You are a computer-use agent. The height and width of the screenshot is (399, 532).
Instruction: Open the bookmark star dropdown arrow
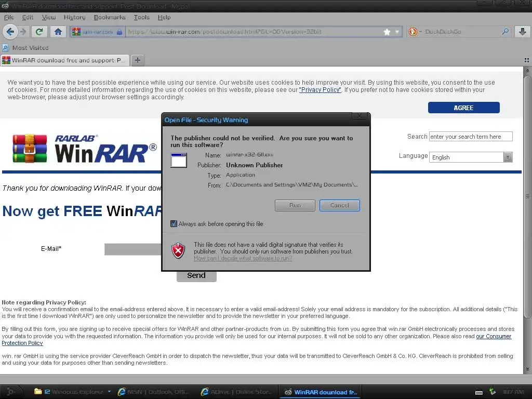point(397,32)
